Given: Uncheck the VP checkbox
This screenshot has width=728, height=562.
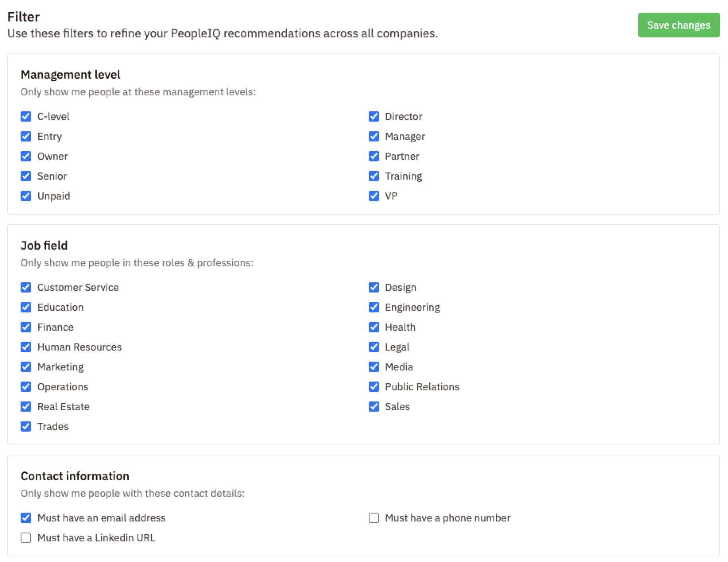Looking at the screenshot, I should pyautogui.click(x=374, y=196).
